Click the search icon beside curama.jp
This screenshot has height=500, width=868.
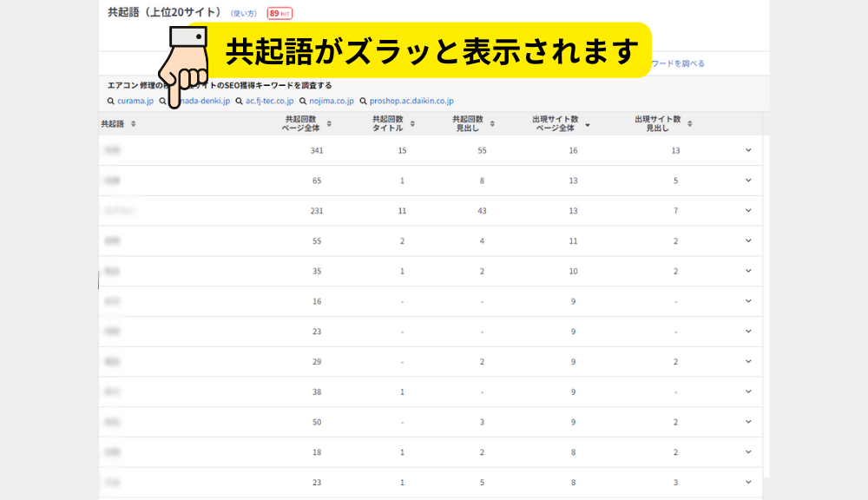[111, 102]
